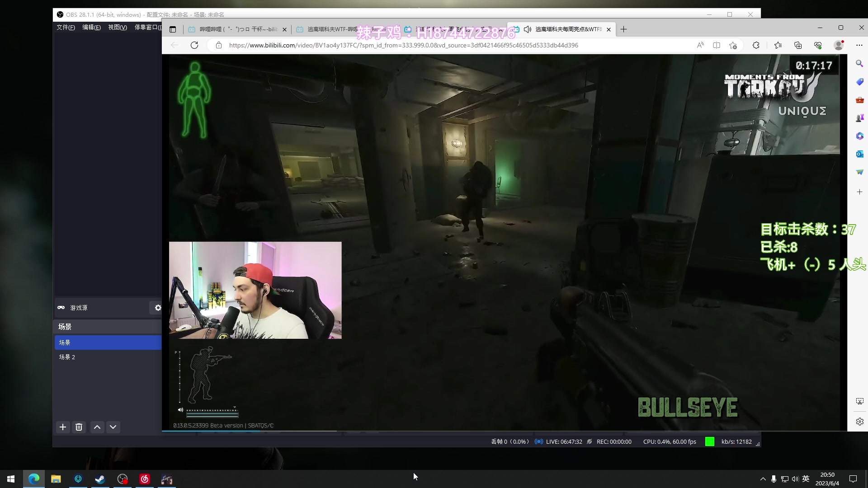Open Edge sidebar Tools briefcase
This screenshot has width=868, height=488.
(859, 100)
